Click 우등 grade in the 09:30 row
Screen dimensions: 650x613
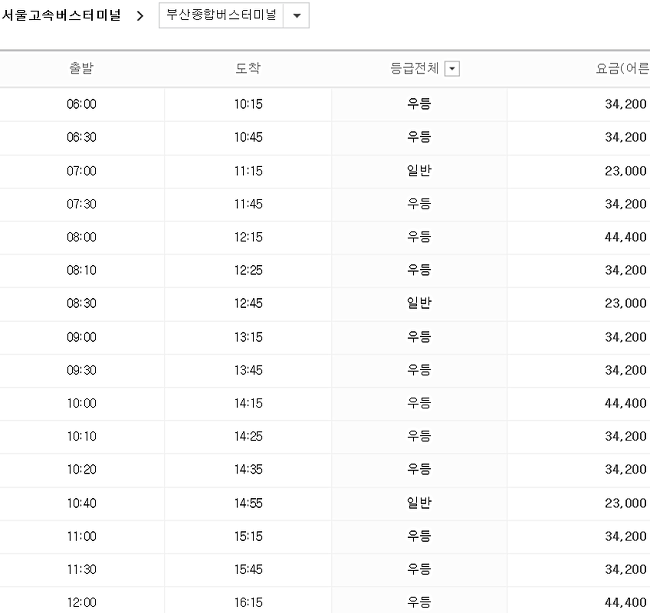419,370
